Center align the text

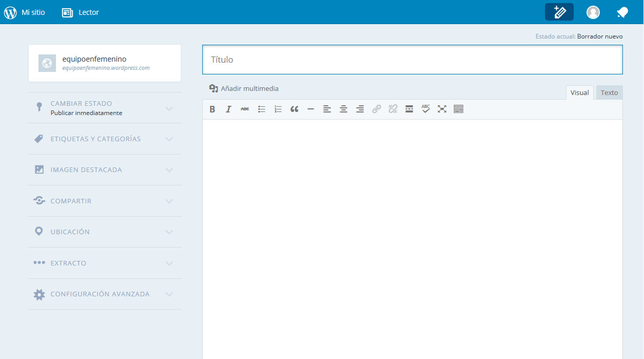coord(343,109)
